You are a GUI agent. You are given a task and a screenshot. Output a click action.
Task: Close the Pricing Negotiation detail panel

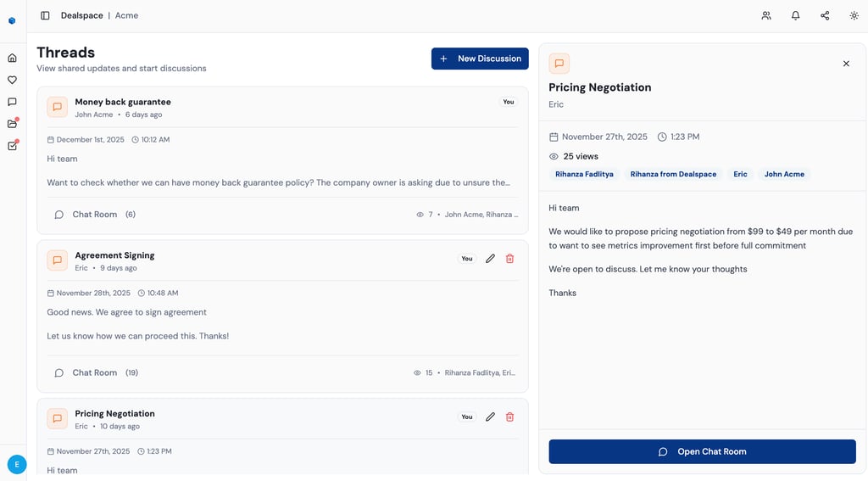(846, 64)
